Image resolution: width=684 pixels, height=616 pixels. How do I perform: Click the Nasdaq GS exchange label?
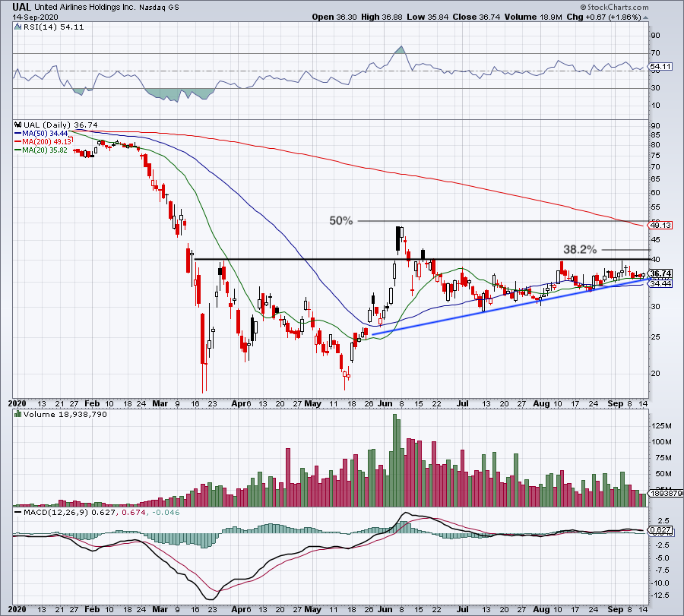point(159,8)
